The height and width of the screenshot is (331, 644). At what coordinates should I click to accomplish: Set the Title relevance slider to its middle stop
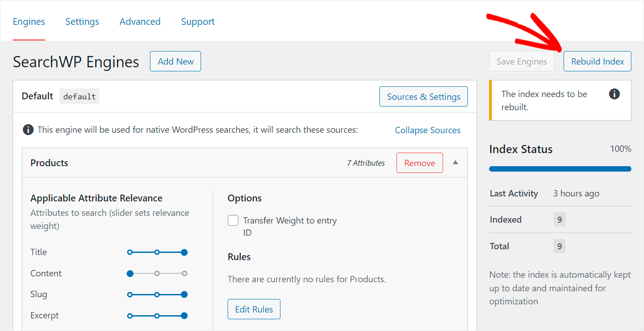pos(157,252)
